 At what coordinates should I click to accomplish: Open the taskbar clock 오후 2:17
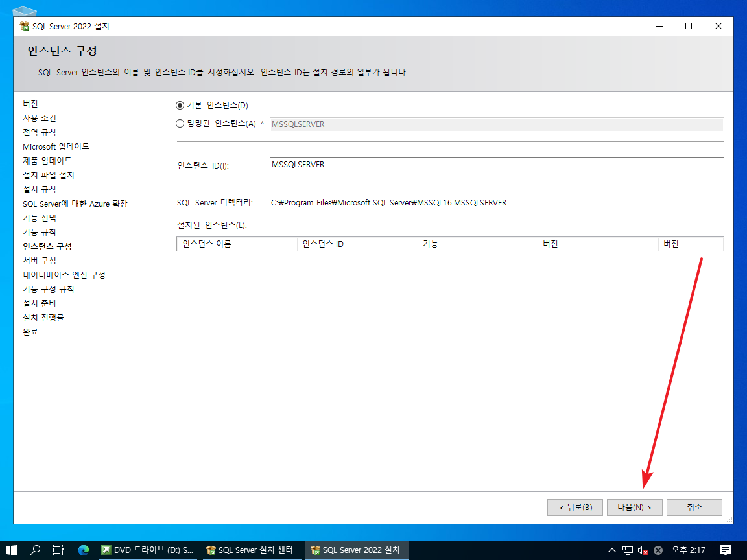point(689,550)
